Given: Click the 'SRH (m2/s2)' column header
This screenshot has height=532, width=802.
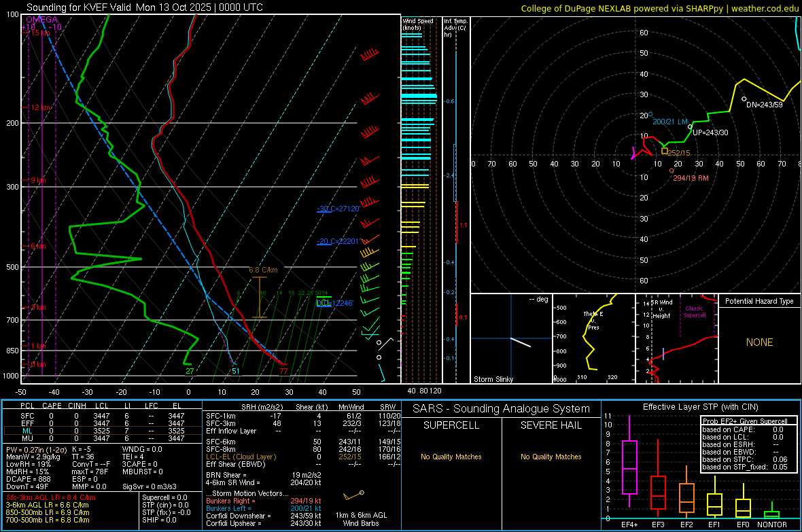Looking at the screenshot, I should click(x=262, y=407).
